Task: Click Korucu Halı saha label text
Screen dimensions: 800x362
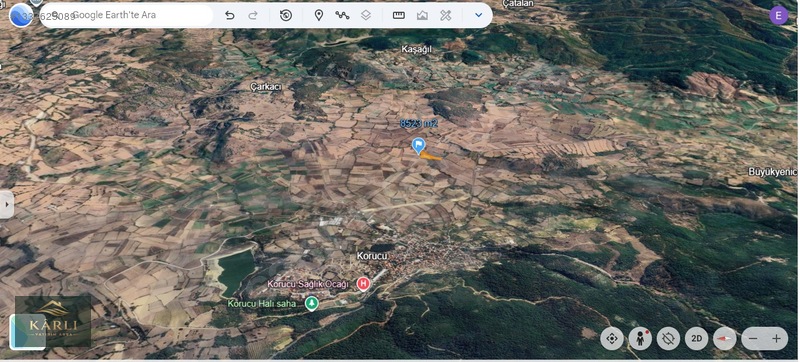Action: 262,304
